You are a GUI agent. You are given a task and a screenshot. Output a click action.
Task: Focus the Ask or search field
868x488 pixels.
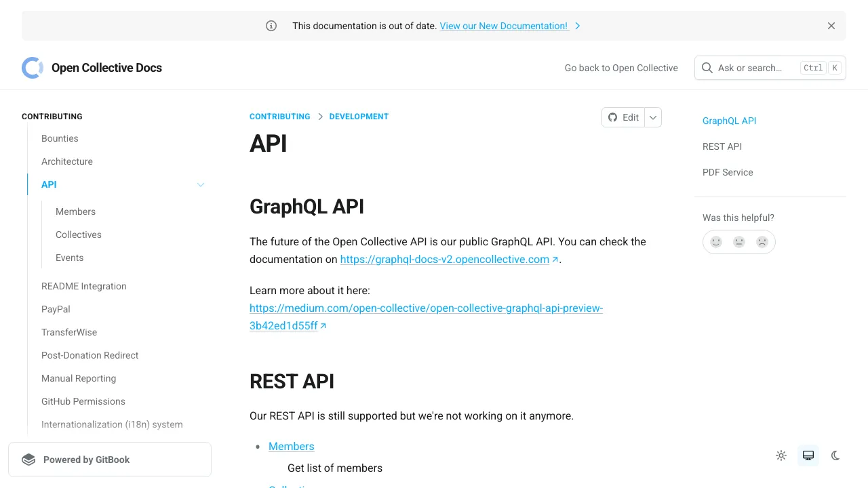(770, 68)
